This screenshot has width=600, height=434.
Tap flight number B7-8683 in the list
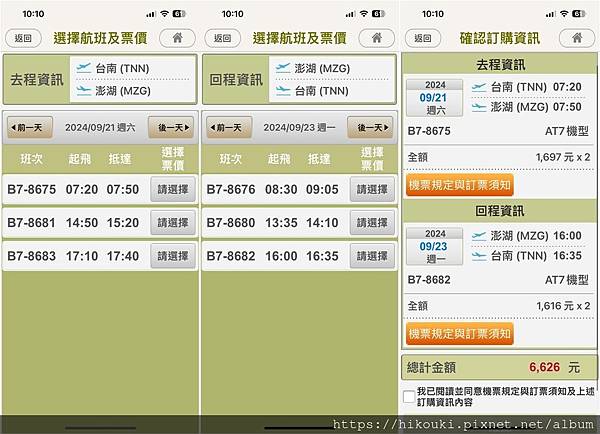pyautogui.click(x=32, y=256)
